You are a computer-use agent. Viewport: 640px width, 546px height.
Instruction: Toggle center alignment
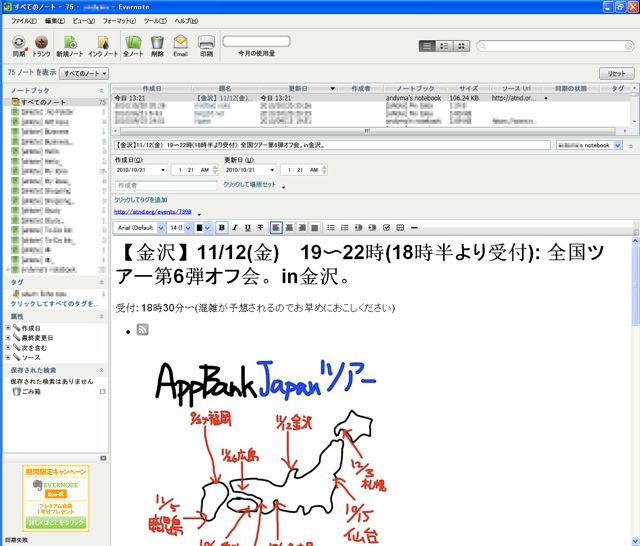289,228
